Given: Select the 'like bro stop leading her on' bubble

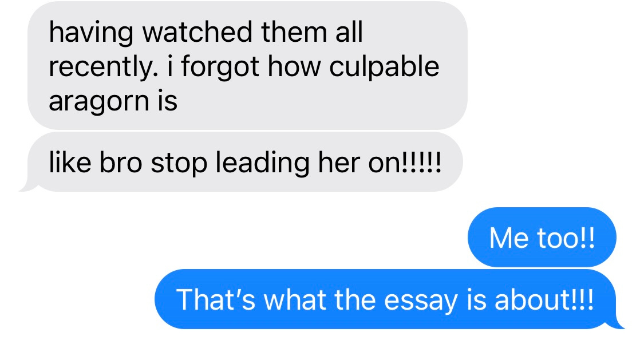Looking at the screenshot, I should coord(246,162).
